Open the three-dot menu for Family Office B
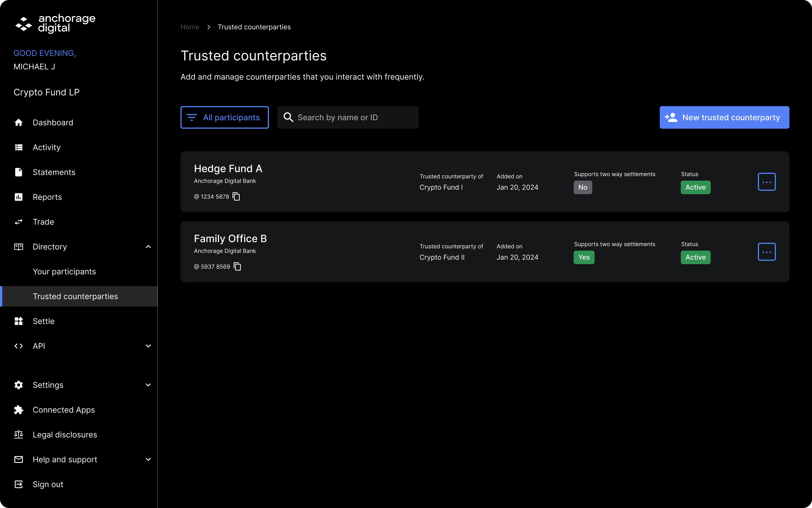 click(x=767, y=252)
